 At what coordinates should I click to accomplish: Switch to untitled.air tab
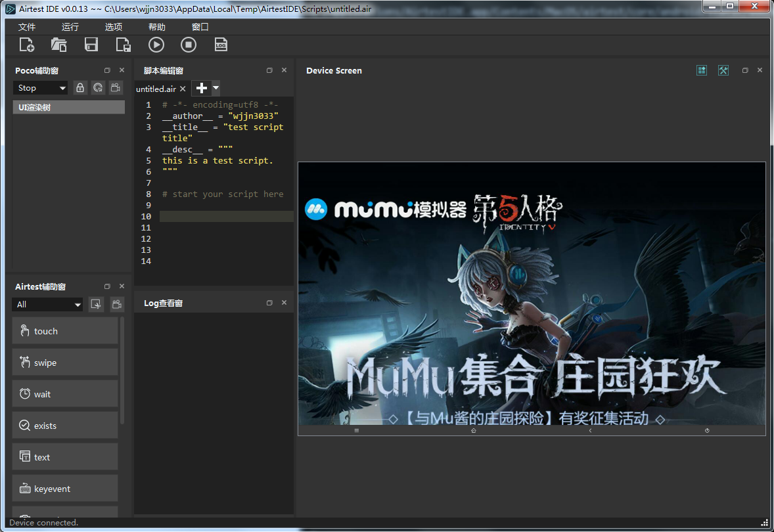coord(156,89)
